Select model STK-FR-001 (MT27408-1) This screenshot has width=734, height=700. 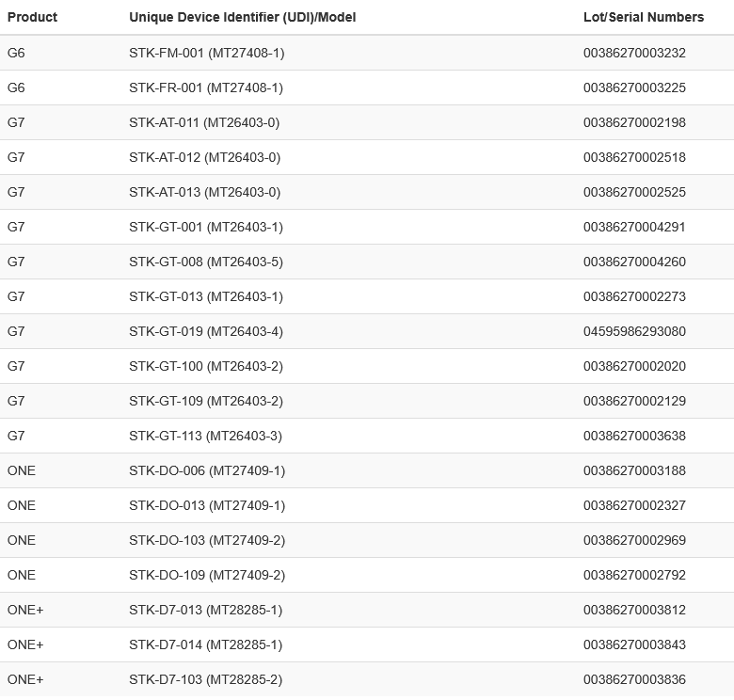[x=205, y=87]
